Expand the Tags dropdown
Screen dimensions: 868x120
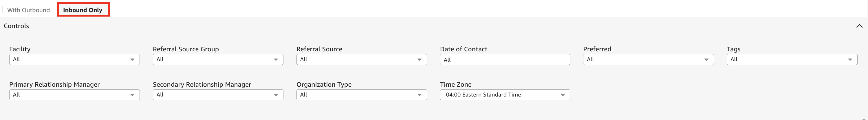point(792,59)
